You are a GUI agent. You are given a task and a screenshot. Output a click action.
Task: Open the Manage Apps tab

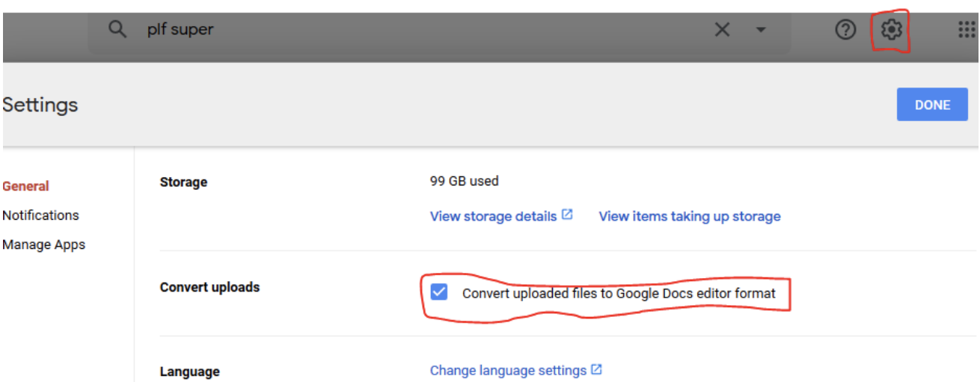(x=43, y=244)
